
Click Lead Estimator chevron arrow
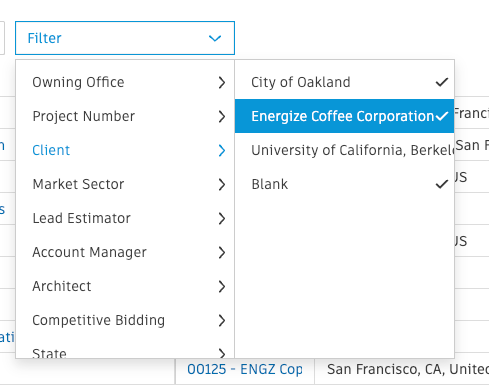click(x=222, y=218)
